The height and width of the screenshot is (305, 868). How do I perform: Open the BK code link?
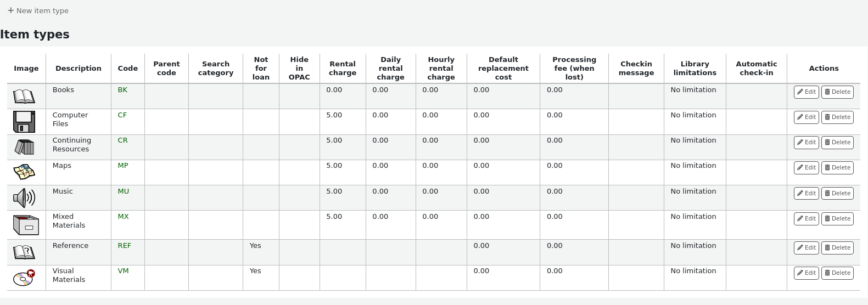pos(122,90)
